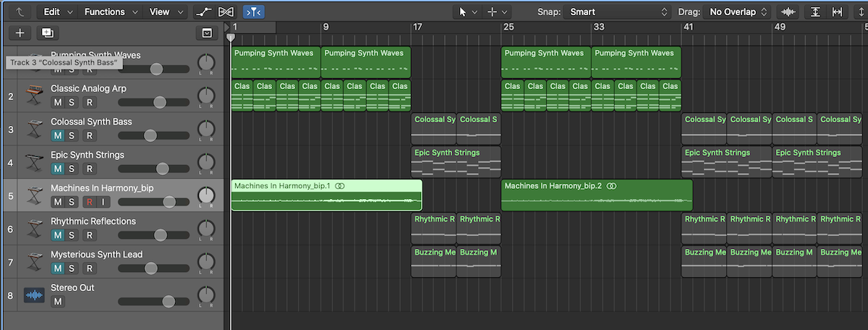The width and height of the screenshot is (868, 330).
Task: Click the add new track plus button
Action: pos(20,33)
